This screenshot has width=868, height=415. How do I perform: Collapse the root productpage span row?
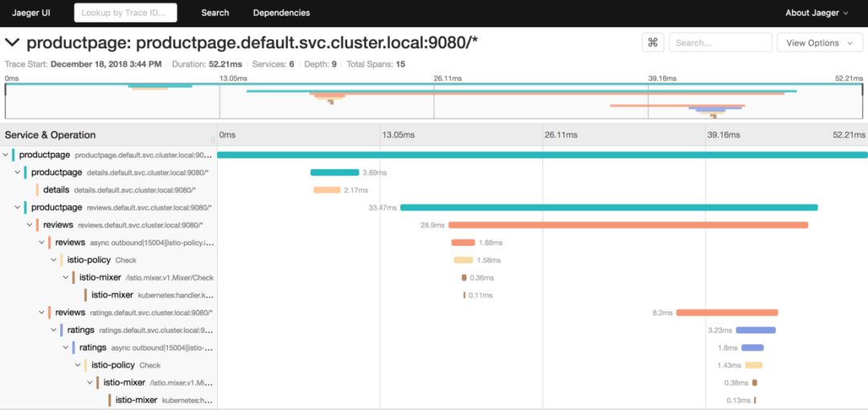click(x=6, y=155)
